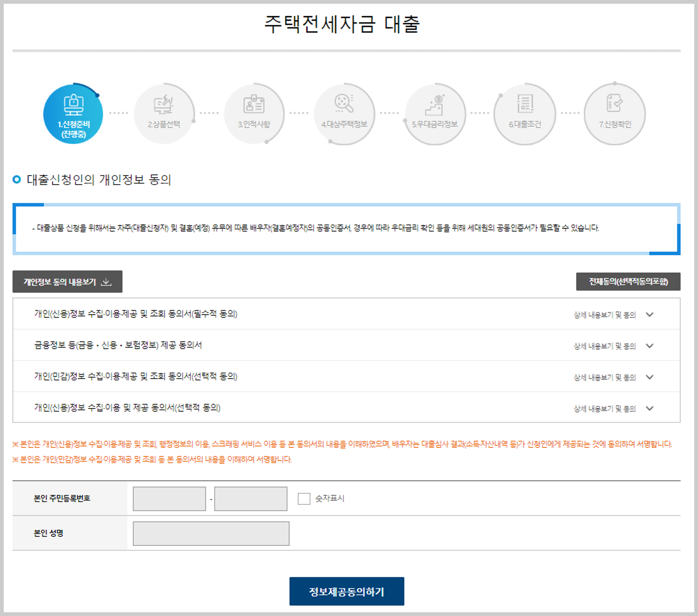Click the 6.대출조건 document icon
This screenshot has height=616, width=698.
tap(525, 103)
